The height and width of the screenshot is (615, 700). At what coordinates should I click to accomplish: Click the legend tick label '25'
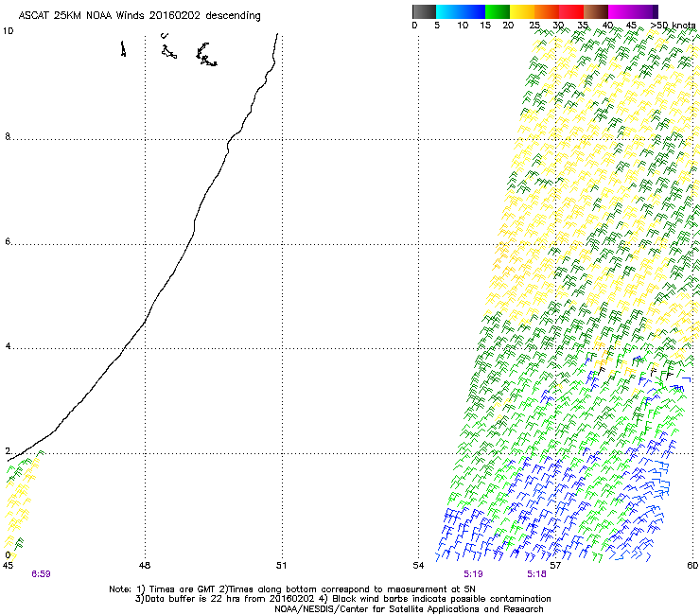(x=534, y=26)
